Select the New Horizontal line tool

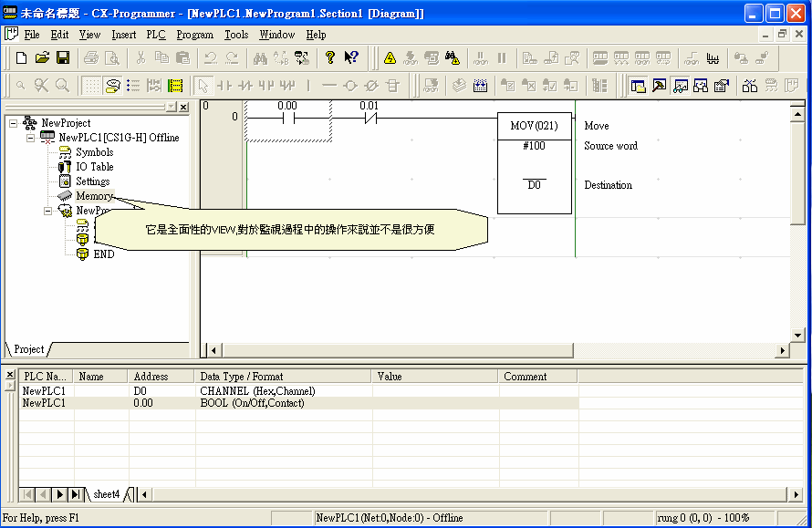click(329, 86)
